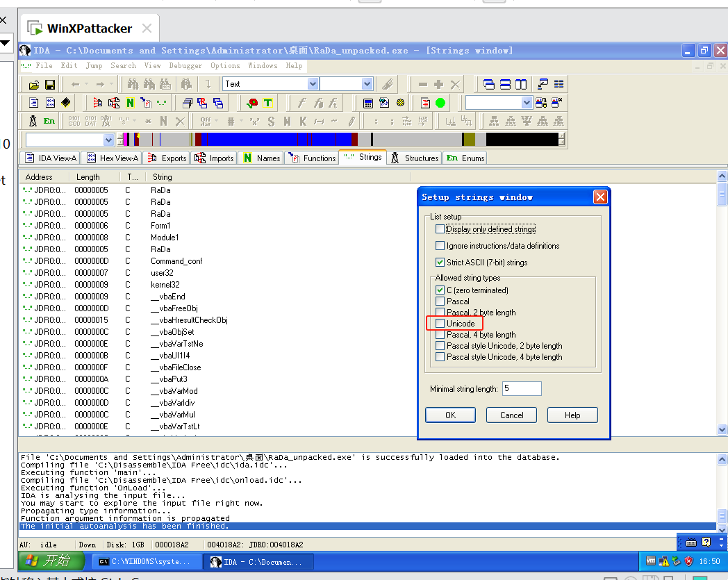Viewport: 728px width, 580px height.
Task: Switch to the Imports tab
Action: tap(213, 158)
